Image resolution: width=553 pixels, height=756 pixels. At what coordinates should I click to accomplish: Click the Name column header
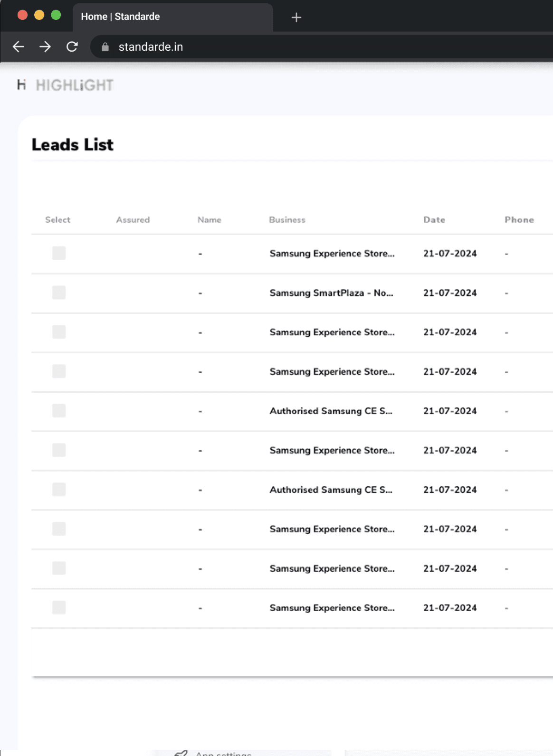pyautogui.click(x=210, y=220)
